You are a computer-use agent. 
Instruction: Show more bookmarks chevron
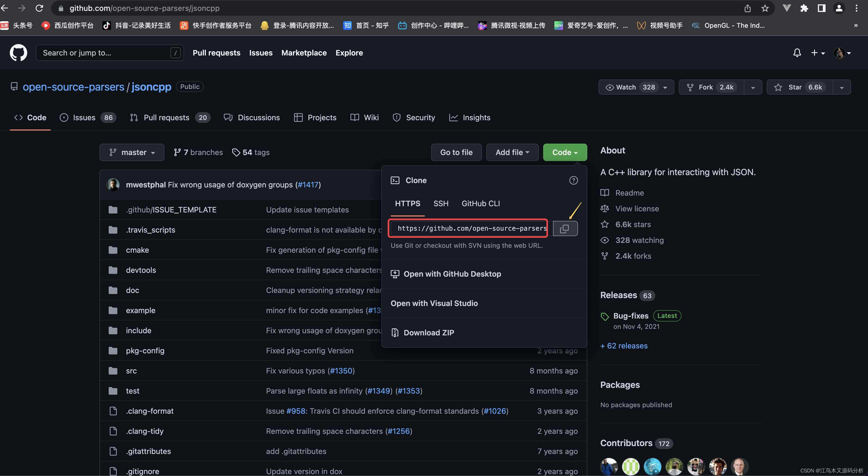click(x=855, y=26)
